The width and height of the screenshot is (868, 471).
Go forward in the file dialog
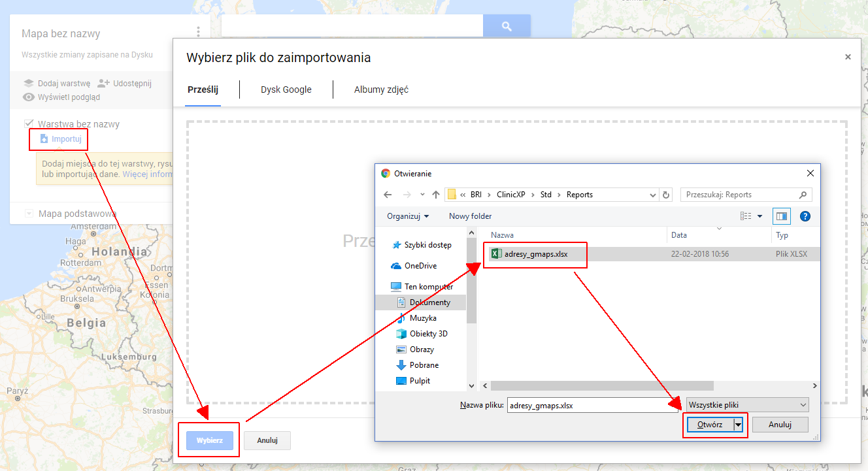point(408,195)
